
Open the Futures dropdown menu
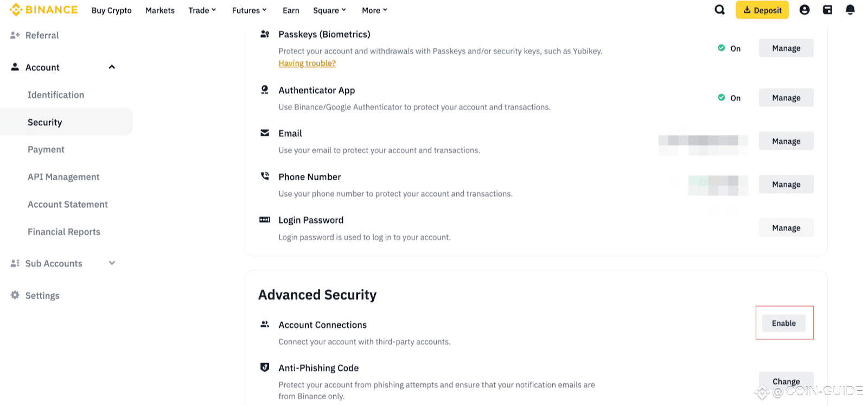pos(249,10)
